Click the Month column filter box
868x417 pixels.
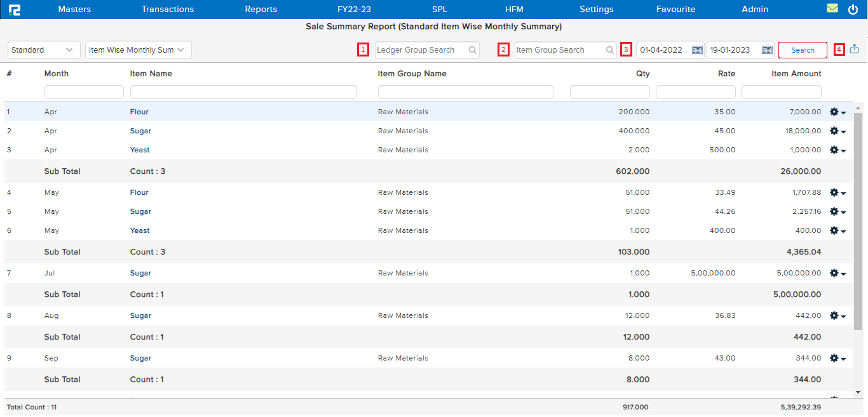click(x=83, y=91)
